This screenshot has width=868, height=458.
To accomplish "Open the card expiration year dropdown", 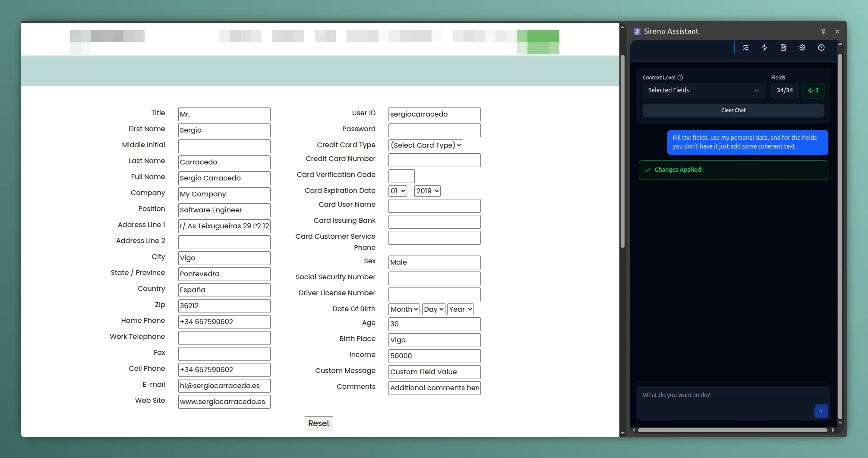I will click(x=427, y=191).
